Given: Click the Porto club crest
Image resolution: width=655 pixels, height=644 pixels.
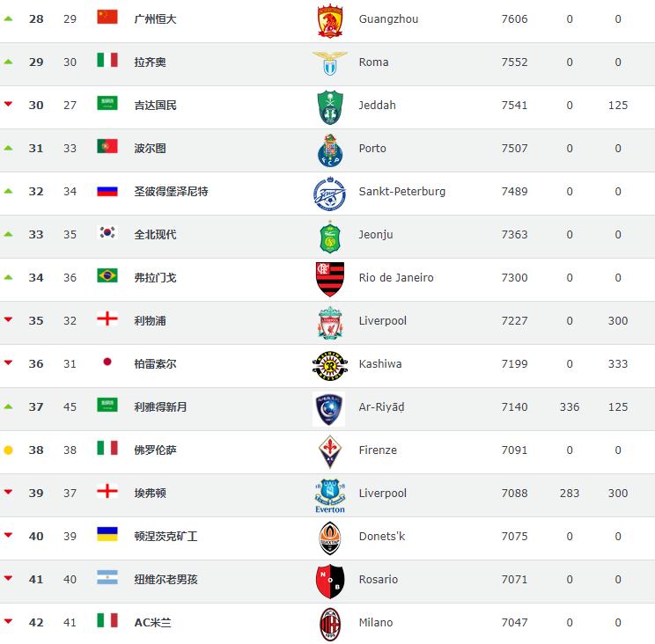Looking at the screenshot, I should tap(330, 150).
